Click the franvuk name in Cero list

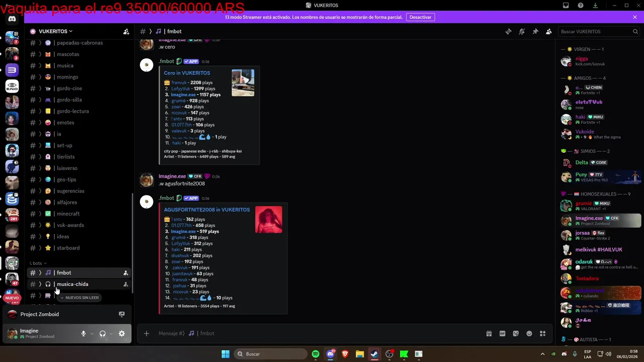point(179,82)
